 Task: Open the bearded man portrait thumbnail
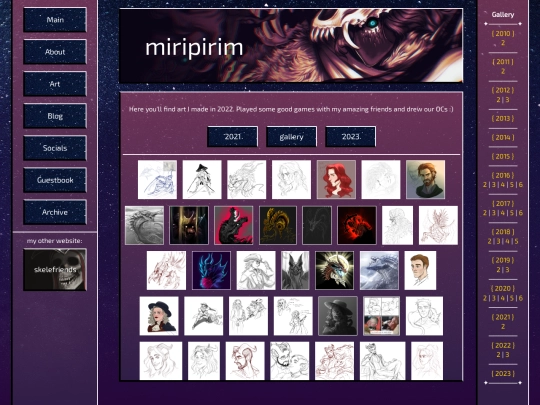pyautogui.click(x=425, y=179)
